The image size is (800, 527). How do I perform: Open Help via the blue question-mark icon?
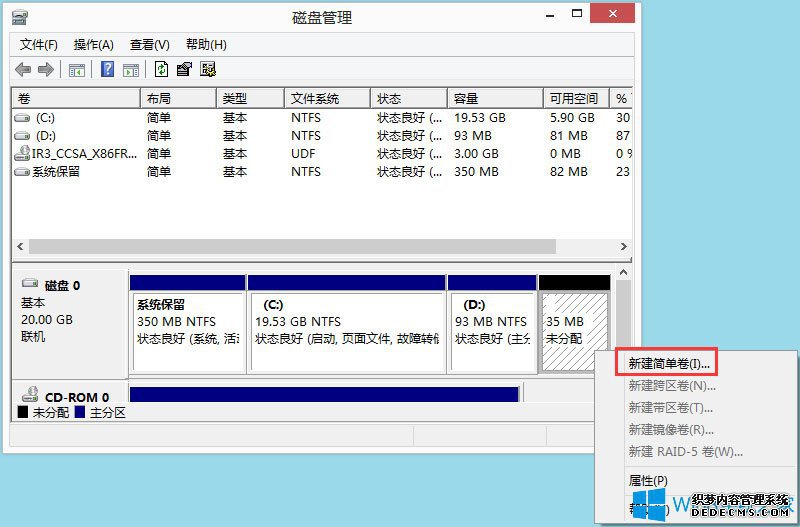[x=107, y=69]
